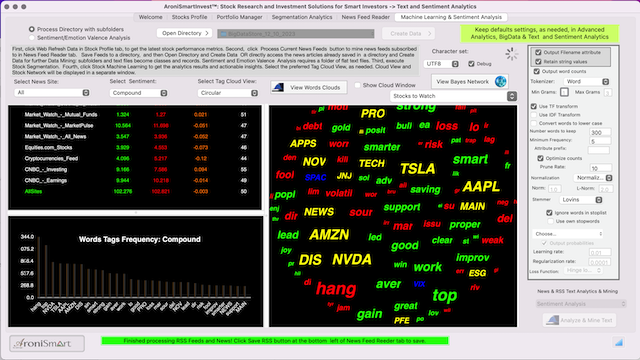Toggle Output Filename attribute checkbox

(538, 52)
